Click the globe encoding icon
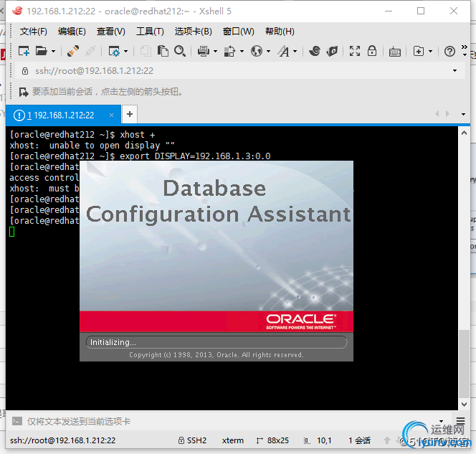Screen dimensions: 476x454 tap(257, 51)
